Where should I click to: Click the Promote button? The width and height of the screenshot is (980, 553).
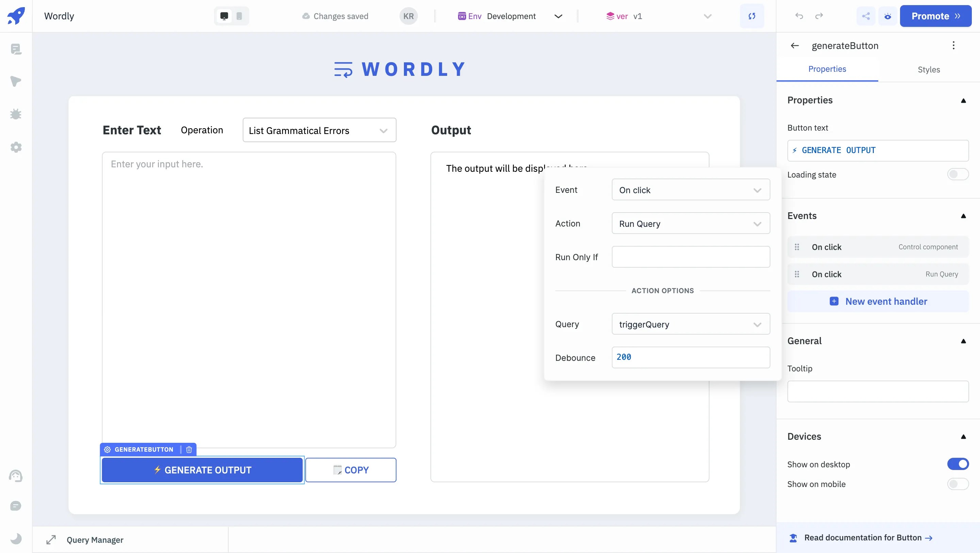[935, 16]
